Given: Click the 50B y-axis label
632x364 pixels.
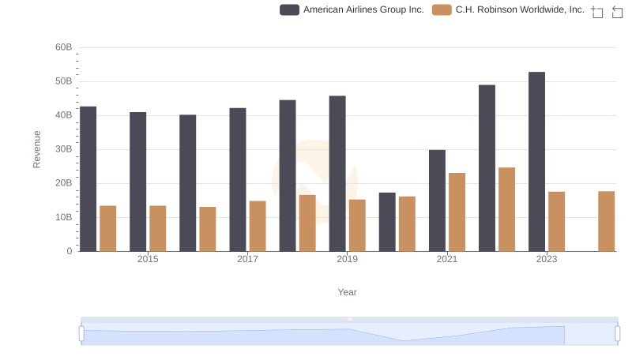Looking at the screenshot, I should click(x=64, y=81).
